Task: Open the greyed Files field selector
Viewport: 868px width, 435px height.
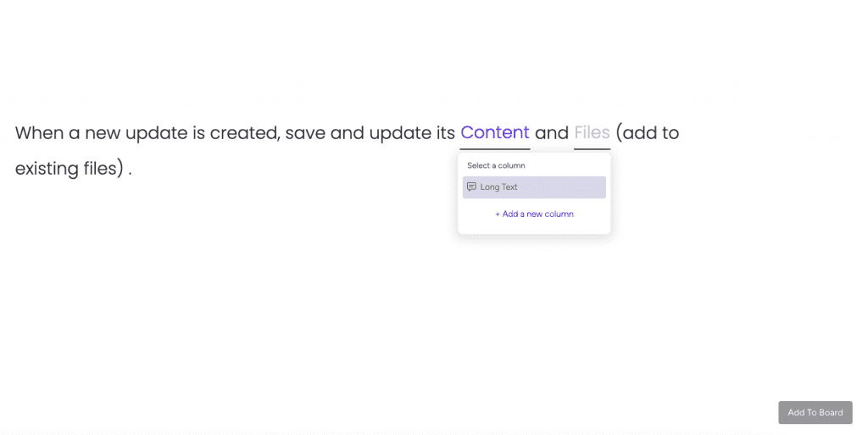Action: [x=592, y=132]
